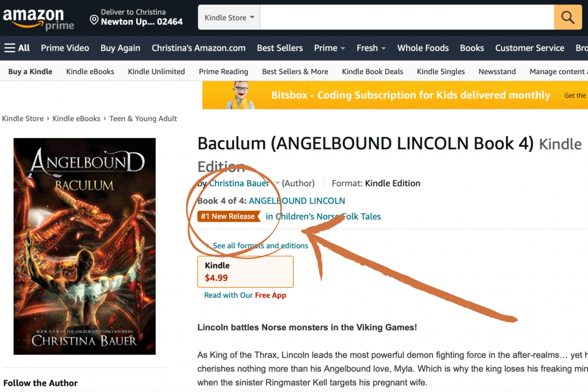Go to Best Sellers menu item
Screen dimensions: 588x392
click(x=280, y=48)
